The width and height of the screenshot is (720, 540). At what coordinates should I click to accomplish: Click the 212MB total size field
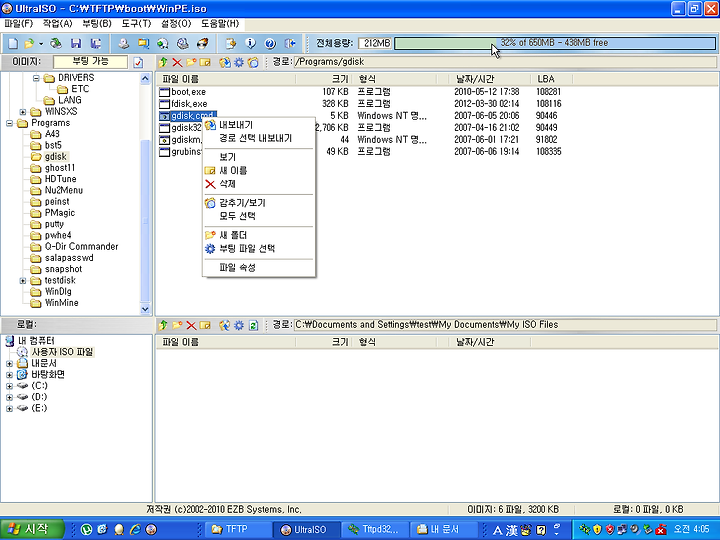[375, 43]
